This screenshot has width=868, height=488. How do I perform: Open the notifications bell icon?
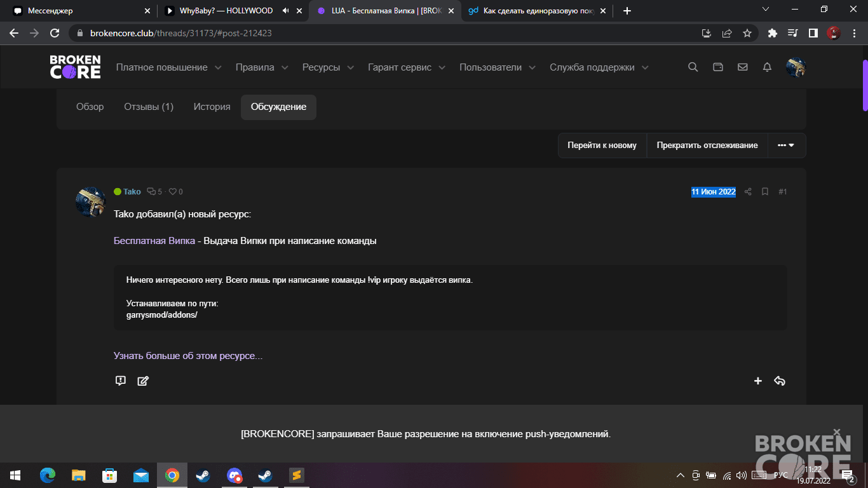[767, 67]
